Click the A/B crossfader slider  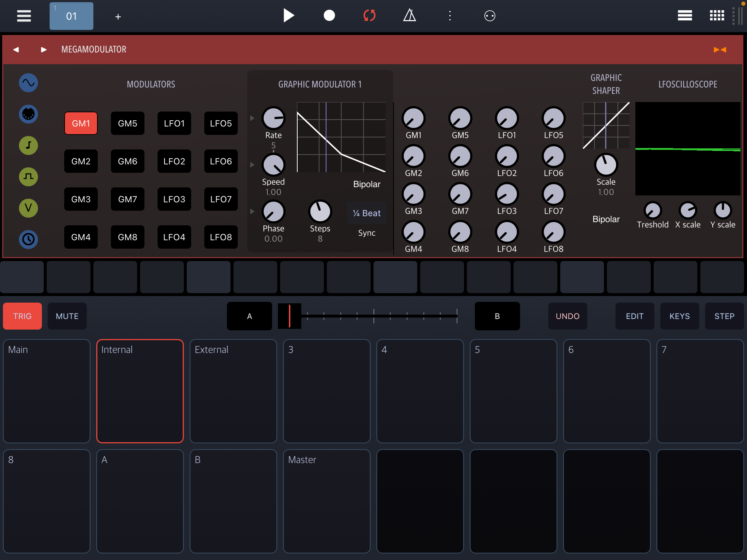point(368,316)
